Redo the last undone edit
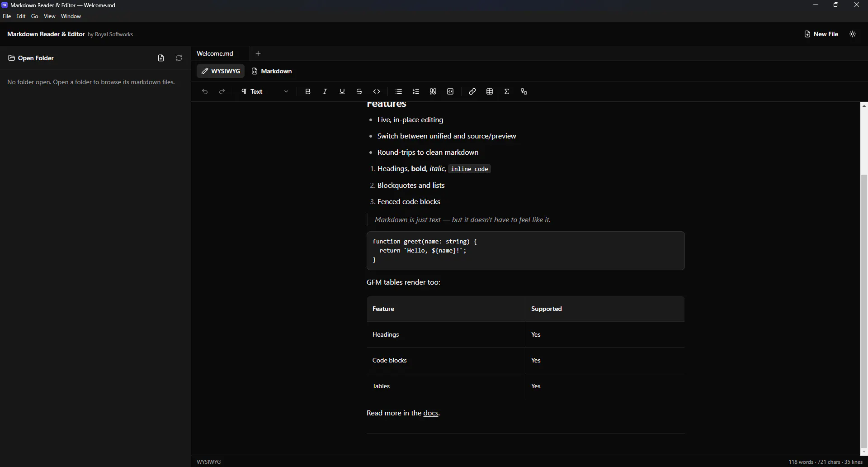The height and width of the screenshot is (467, 868). pyautogui.click(x=222, y=92)
